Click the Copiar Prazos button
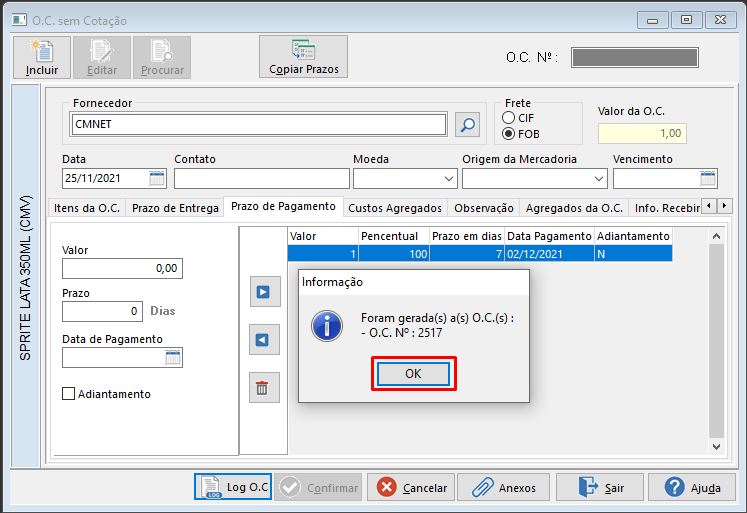This screenshot has width=747, height=513. click(303, 57)
